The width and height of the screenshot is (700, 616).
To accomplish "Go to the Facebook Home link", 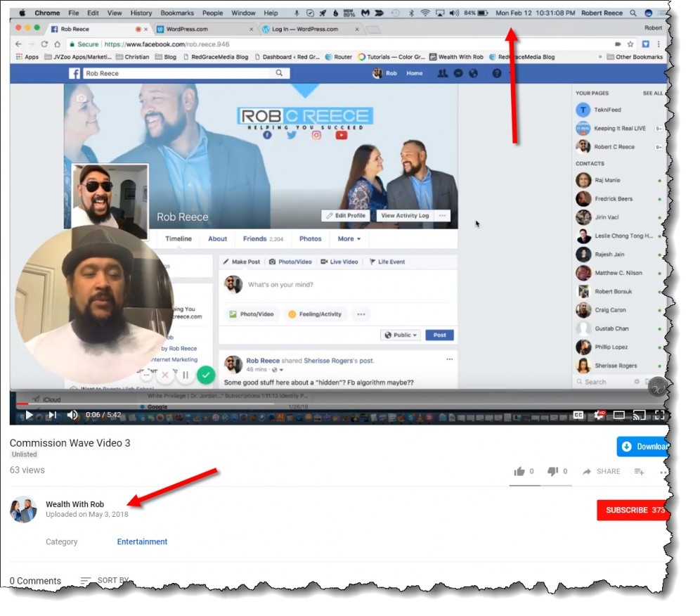I will pos(414,73).
